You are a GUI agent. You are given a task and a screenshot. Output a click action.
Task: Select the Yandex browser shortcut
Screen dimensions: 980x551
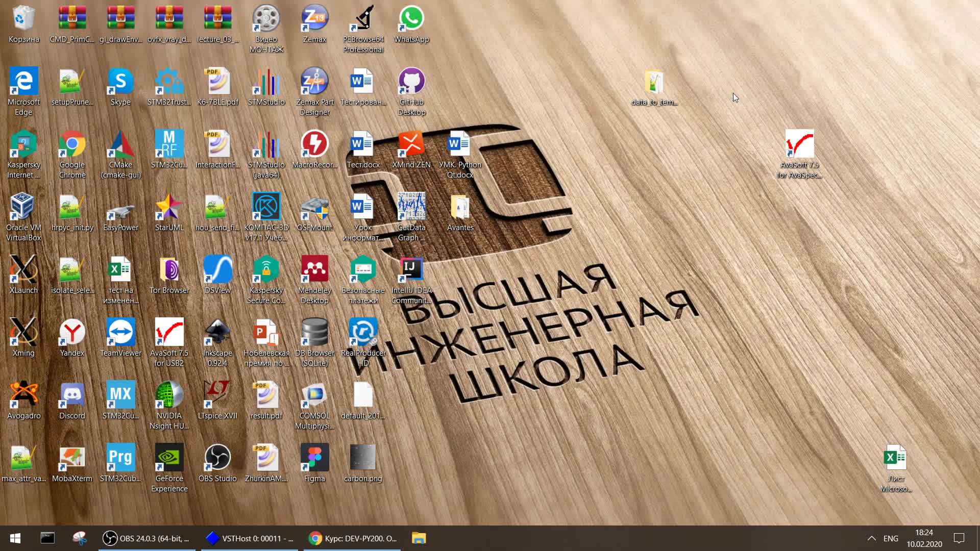pyautogui.click(x=72, y=338)
